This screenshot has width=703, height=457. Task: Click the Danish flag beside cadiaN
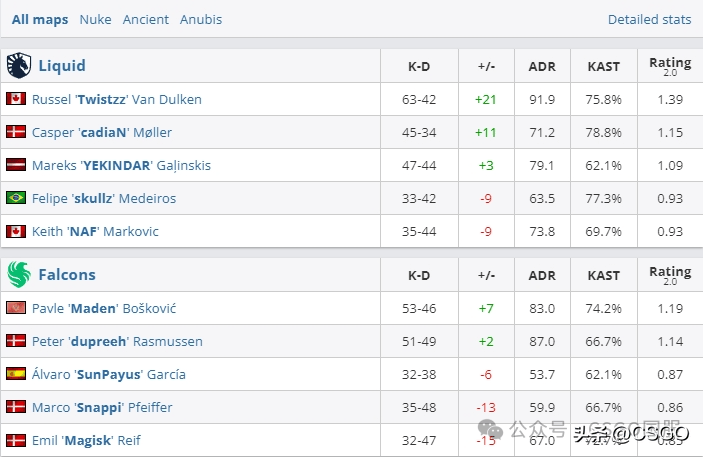pyautogui.click(x=16, y=132)
